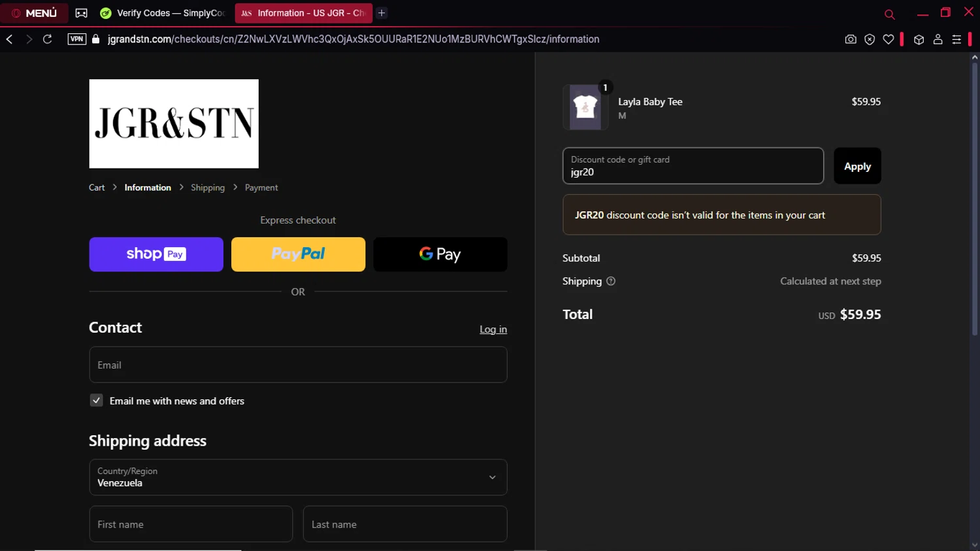The image size is (980, 551).
Task: Select the Information breadcrumb
Action: click(148, 188)
